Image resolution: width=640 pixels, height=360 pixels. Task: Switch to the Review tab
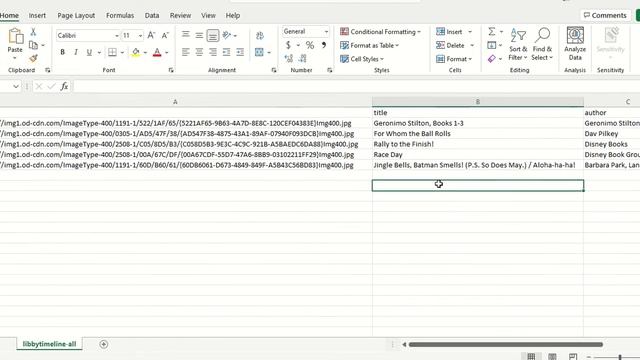point(180,16)
